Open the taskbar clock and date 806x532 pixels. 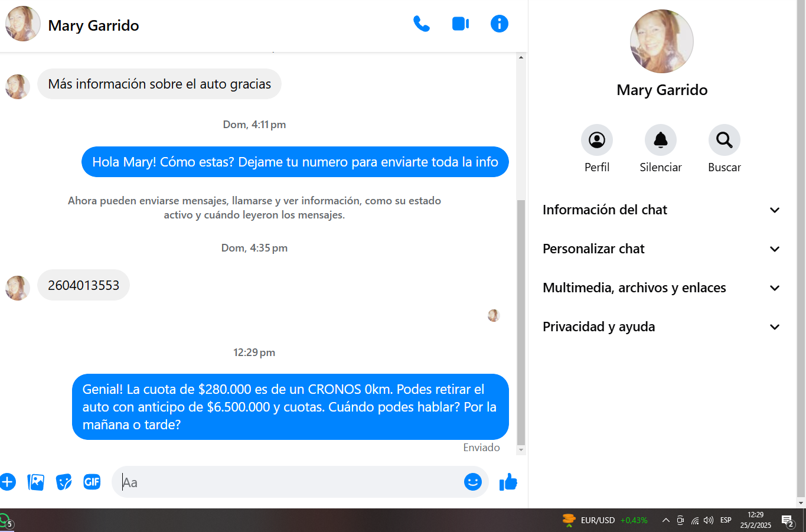pos(756,520)
